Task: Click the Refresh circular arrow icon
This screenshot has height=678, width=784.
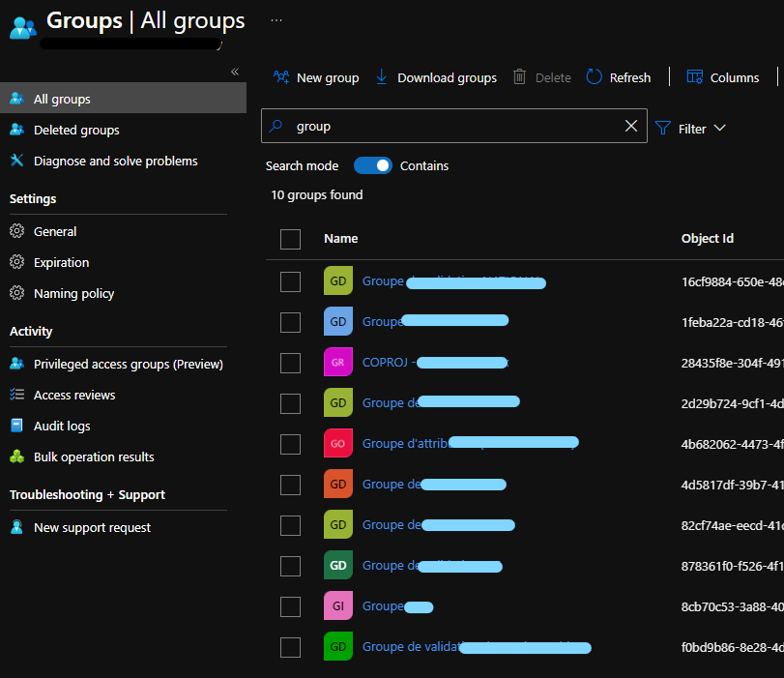Action: pos(594,77)
